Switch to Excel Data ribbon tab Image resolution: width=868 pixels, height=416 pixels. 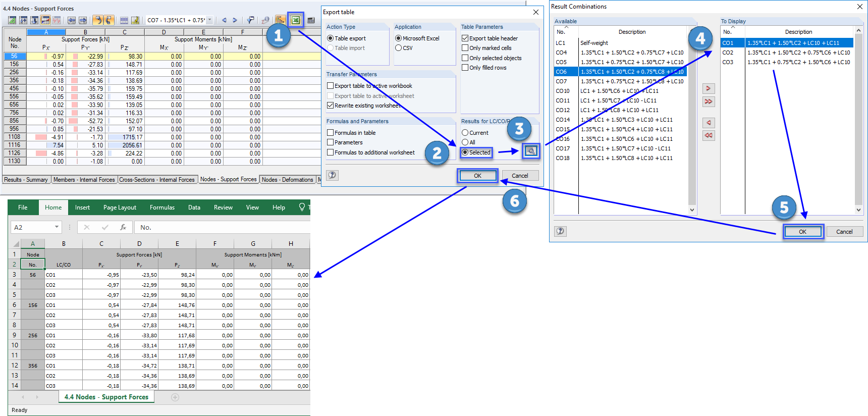(x=194, y=207)
